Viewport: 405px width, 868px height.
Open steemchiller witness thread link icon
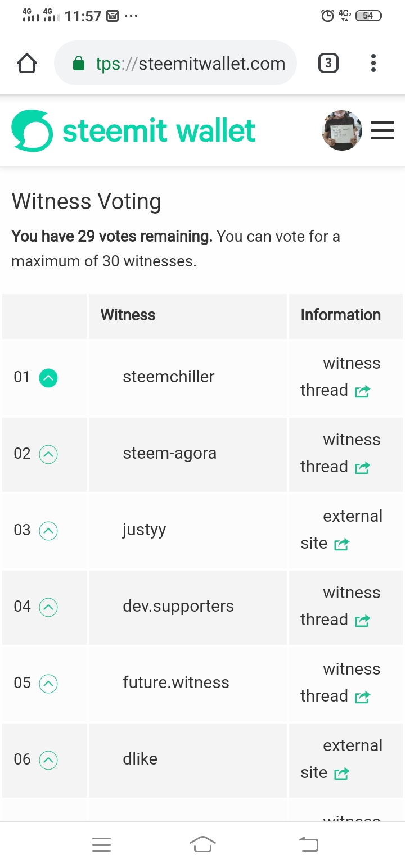(362, 391)
